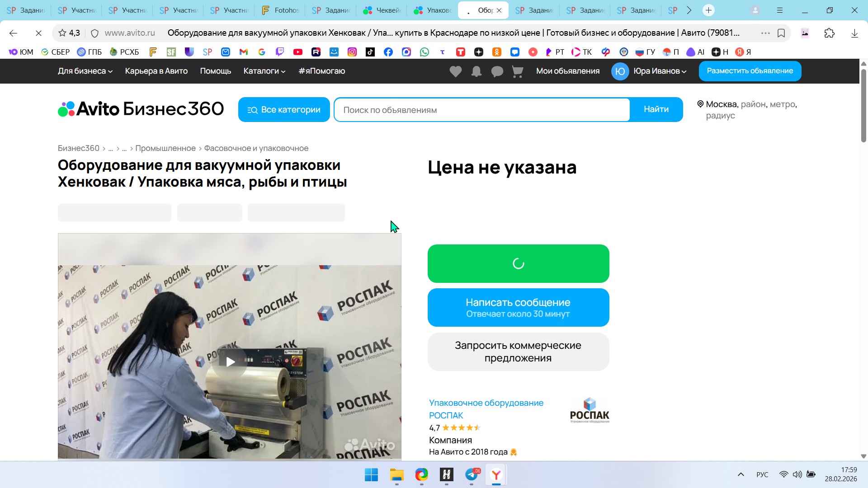The height and width of the screenshot is (488, 868).
Task: Click the page vertical scrollbar thumb
Action: click(863, 106)
